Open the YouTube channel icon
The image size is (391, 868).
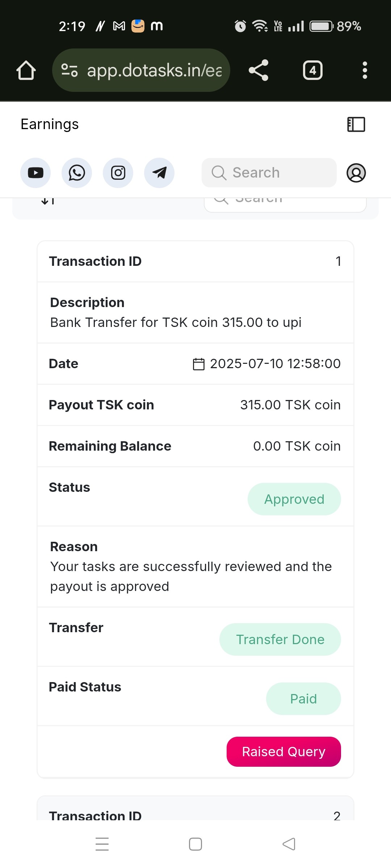35,173
